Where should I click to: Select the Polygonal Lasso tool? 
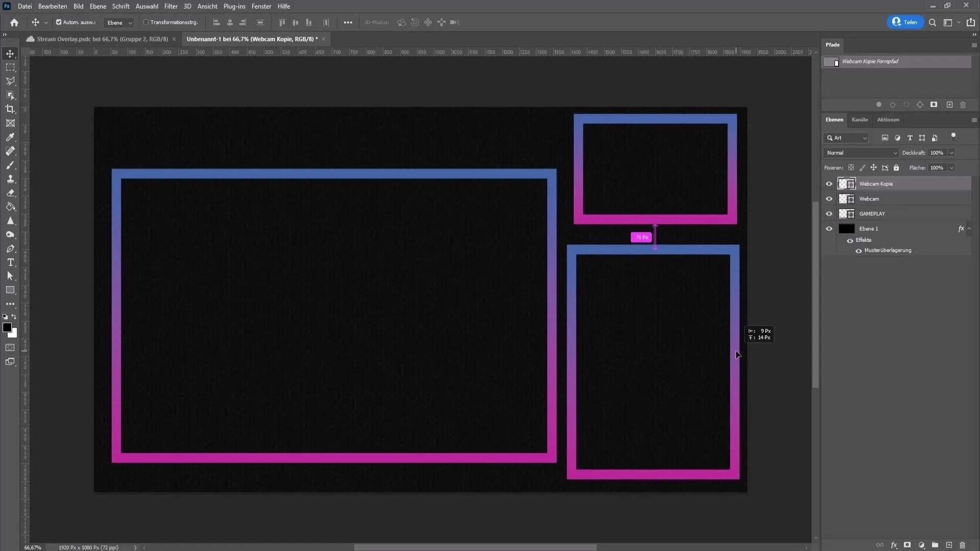pos(10,81)
